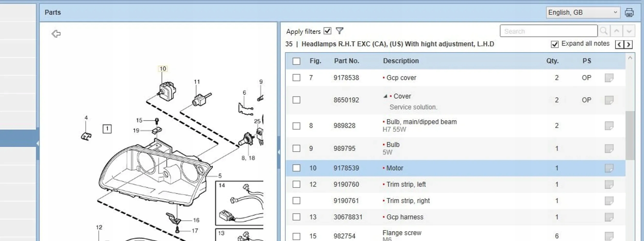Check the Gcp cover row checkbox
Screen dimensions: 644x241
[296, 78]
